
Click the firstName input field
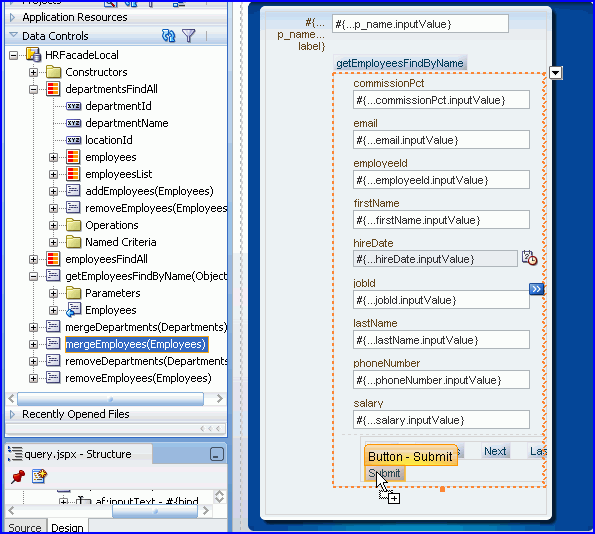[441, 220]
